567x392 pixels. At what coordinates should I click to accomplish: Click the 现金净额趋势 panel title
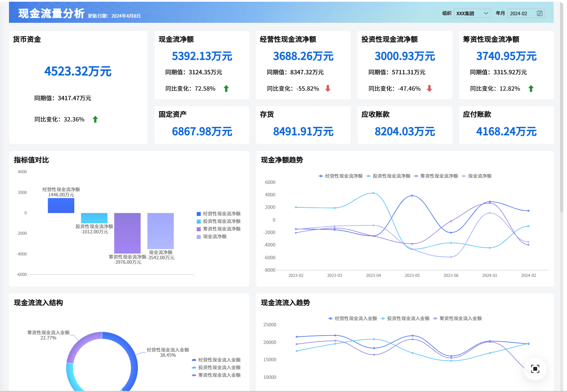[x=282, y=160]
